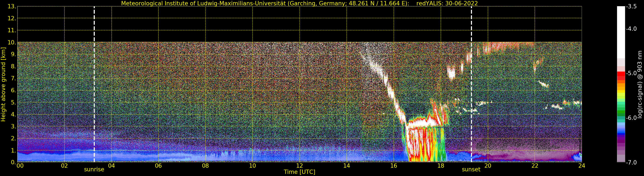Click height axis tick label '4.'
The image size is (644, 176).
[13, 114]
